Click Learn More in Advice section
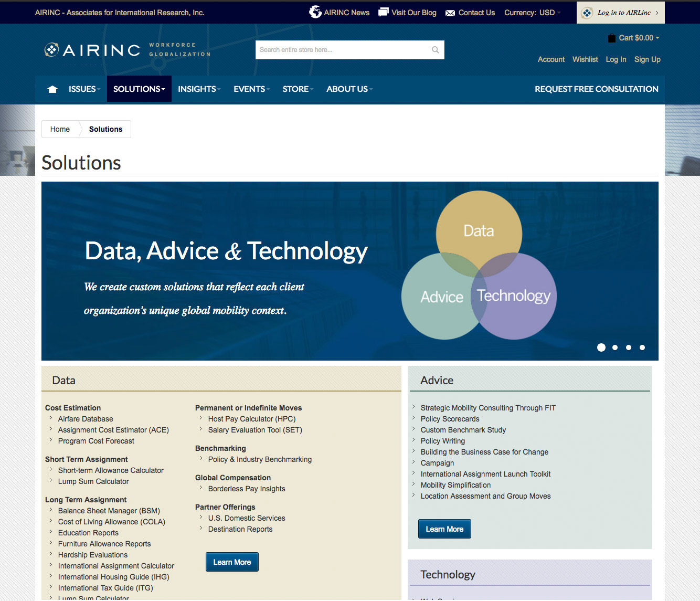The image size is (700, 601). [x=444, y=529]
